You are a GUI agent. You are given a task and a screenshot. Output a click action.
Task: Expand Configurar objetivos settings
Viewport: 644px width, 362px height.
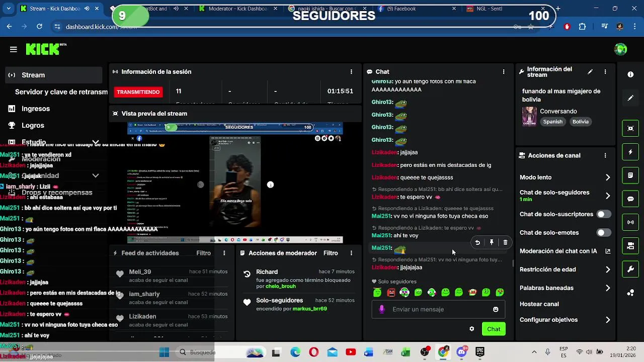click(x=608, y=320)
